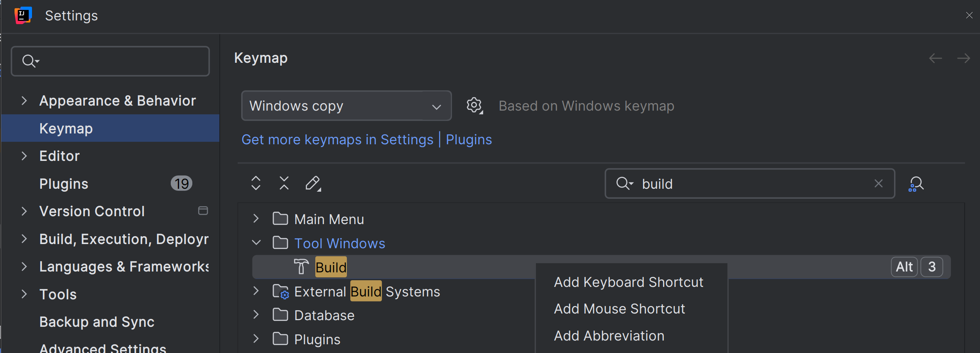Screen dimensions: 980x353
Task: Collapse the Tool Windows folder
Action: pyautogui.click(x=256, y=243)
